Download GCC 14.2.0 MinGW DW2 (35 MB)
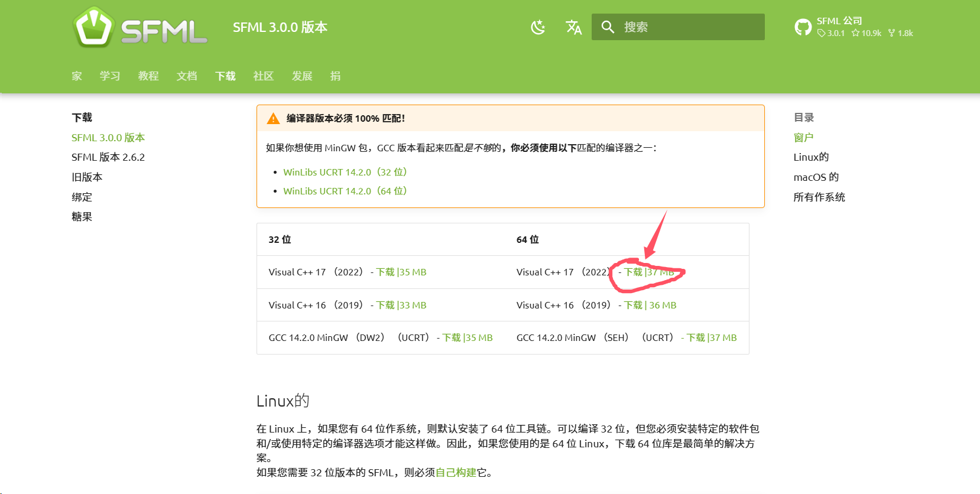The width and height of the screenshot is (980, 494). (x=468, y=338)
